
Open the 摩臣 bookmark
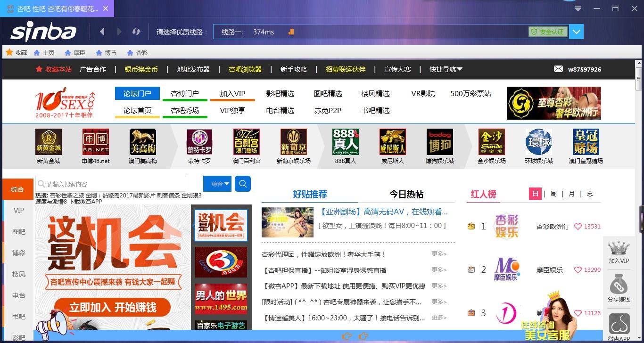(x=75, y=53)
